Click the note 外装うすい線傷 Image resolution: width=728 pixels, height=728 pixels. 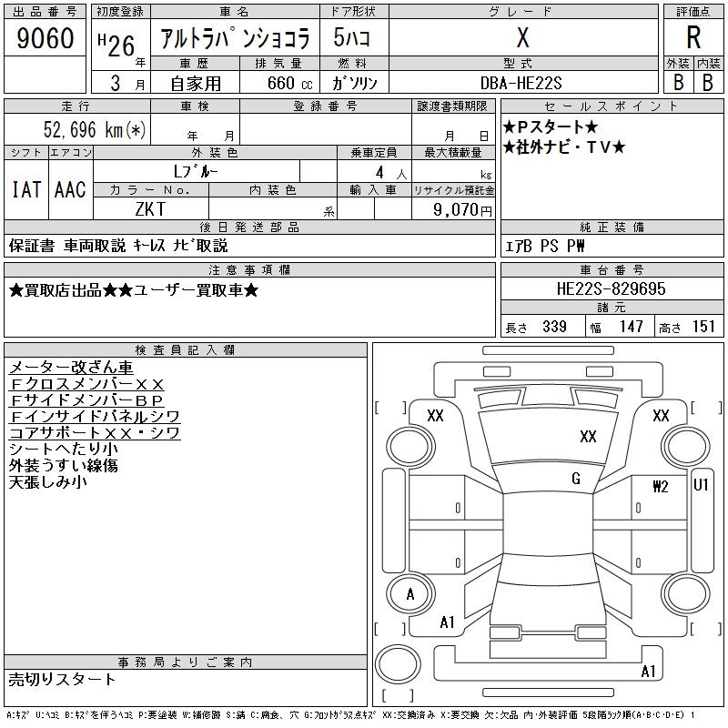(63, 466)
